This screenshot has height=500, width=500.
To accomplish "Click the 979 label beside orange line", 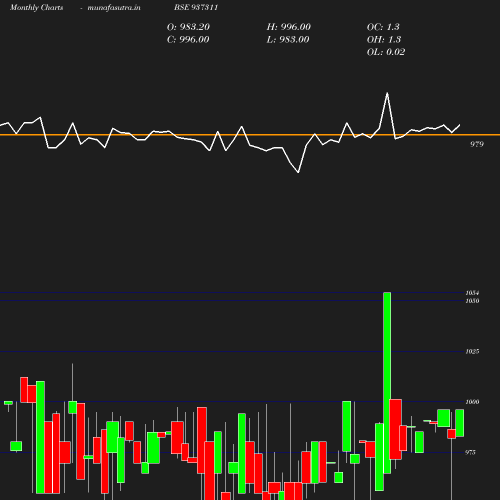I will pyautogui.click(x=477, y=144).
